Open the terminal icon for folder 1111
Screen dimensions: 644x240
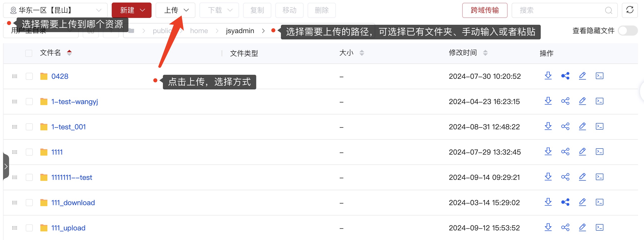coord(599,152)
